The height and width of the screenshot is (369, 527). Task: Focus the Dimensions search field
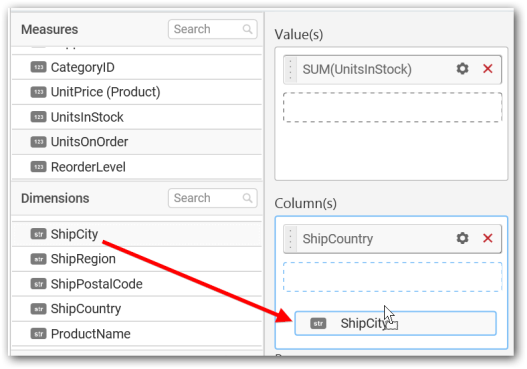click(212, 198)
